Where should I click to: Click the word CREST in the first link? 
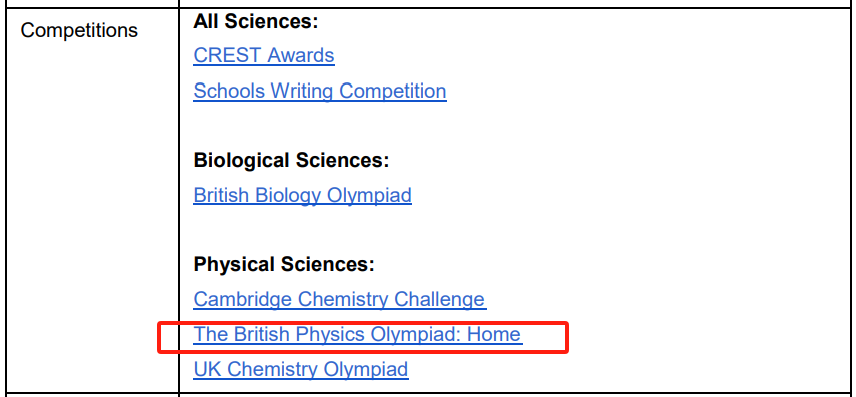[228, 55]
